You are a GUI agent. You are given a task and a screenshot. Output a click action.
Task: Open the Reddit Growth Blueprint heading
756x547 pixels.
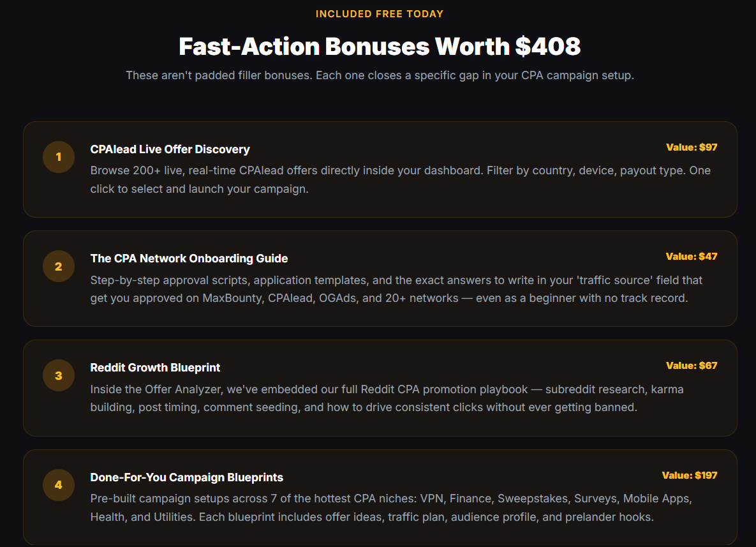(155, 368)
